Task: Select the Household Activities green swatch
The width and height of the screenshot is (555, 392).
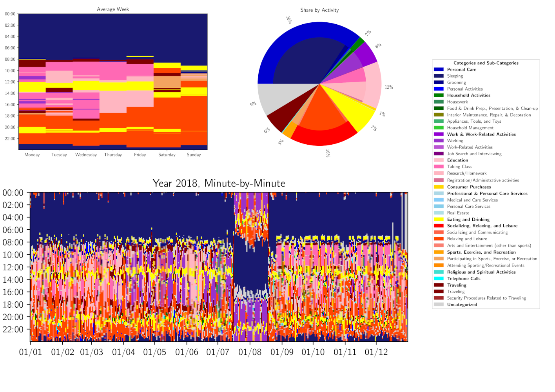Action: [x=439, y=95]
